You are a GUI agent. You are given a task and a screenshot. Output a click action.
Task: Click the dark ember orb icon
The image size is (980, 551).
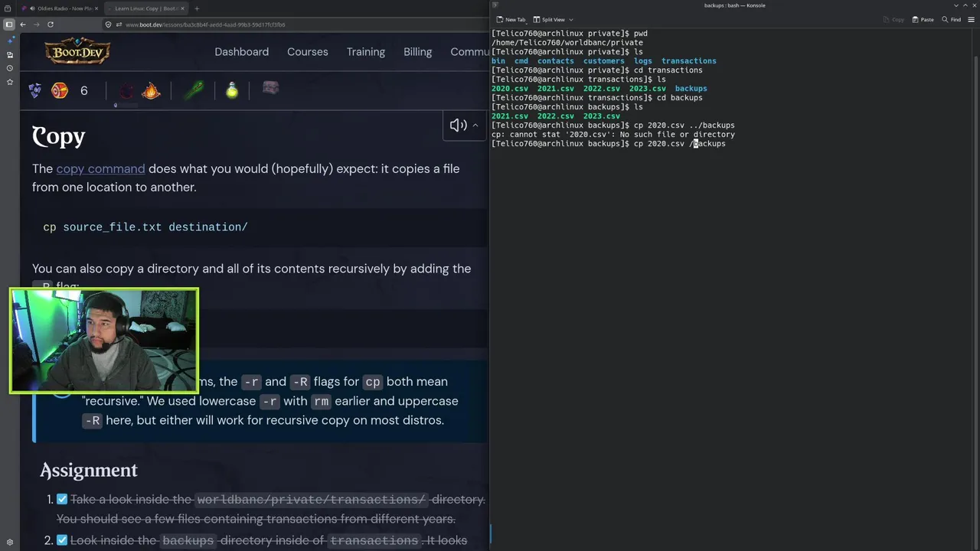click(126, 91)
